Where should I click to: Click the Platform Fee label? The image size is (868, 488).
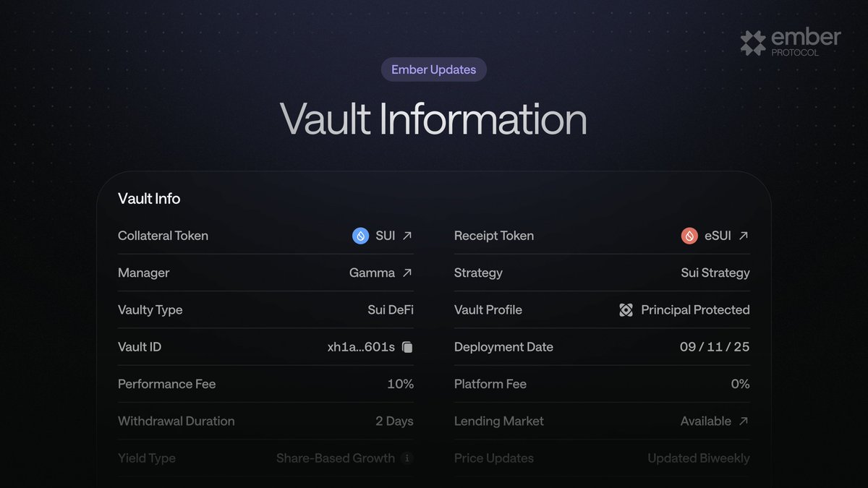coord(490,384)
